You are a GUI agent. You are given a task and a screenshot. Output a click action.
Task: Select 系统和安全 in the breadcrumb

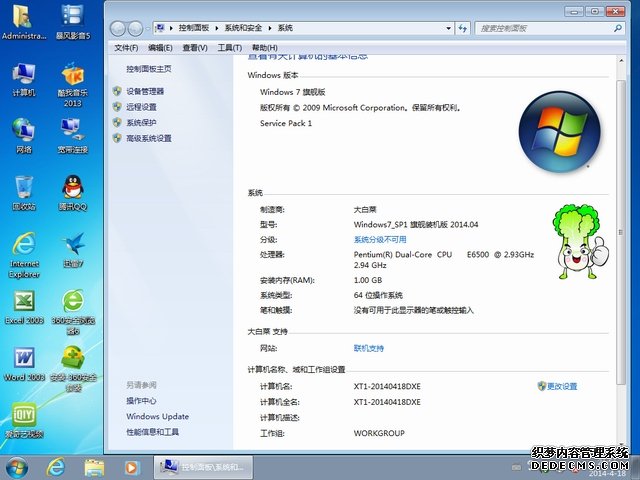(243, 28)
